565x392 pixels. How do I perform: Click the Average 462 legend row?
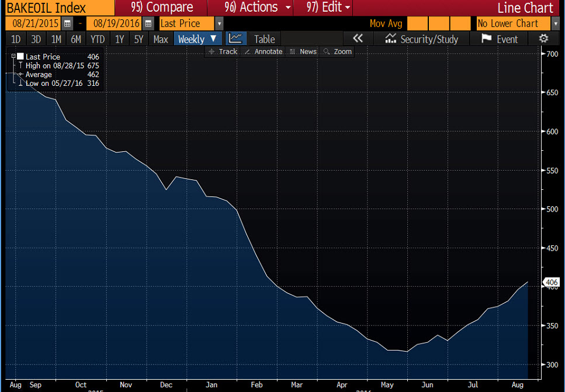coord(58,75)
